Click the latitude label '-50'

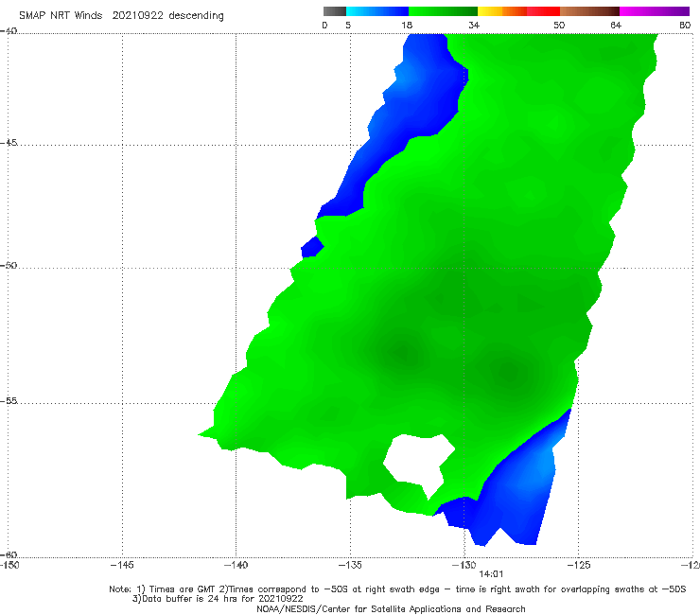[9, 265]
